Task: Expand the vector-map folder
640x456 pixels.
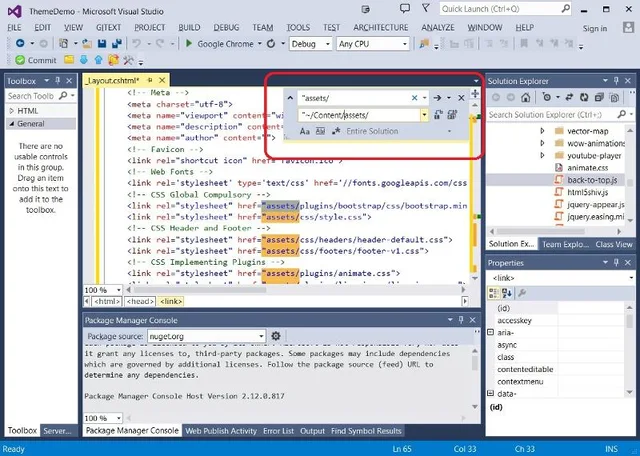Action: click(x=542, y=131)
